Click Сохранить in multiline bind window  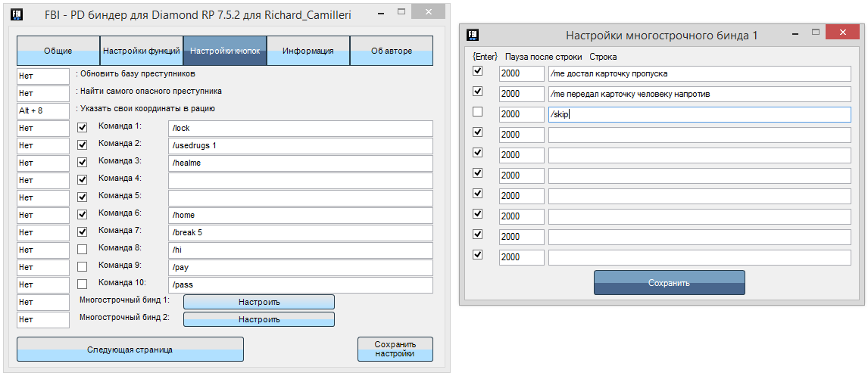click(670, 282)
